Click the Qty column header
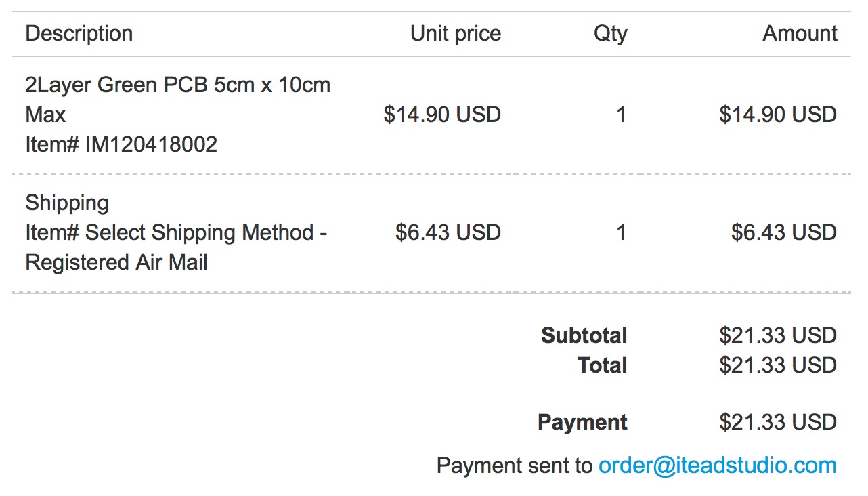The width and height of the screenshot is (868, 496). tap(611, 34)
